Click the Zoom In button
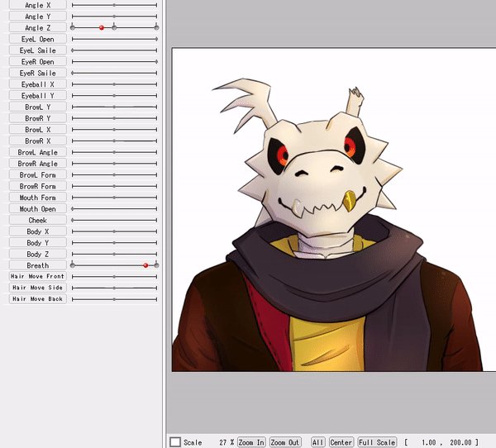Screen dimensions: 496x448 point(251,442)
